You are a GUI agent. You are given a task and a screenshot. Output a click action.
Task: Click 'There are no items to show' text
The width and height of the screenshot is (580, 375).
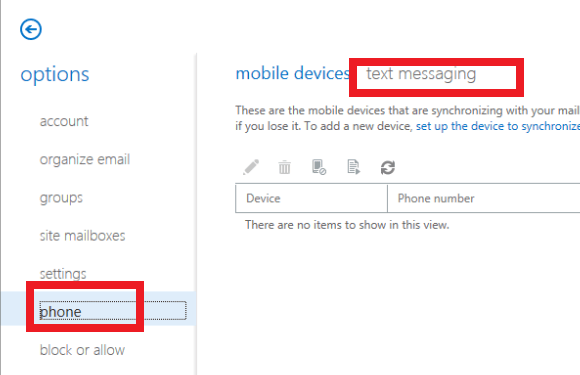click(347, 225)
